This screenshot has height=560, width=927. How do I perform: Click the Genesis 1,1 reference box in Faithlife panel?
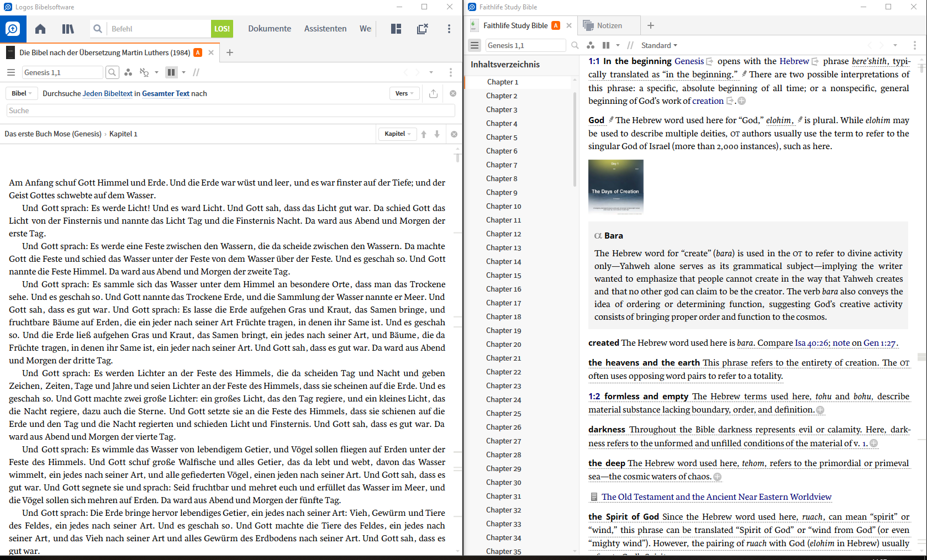[x=525, y=45]
